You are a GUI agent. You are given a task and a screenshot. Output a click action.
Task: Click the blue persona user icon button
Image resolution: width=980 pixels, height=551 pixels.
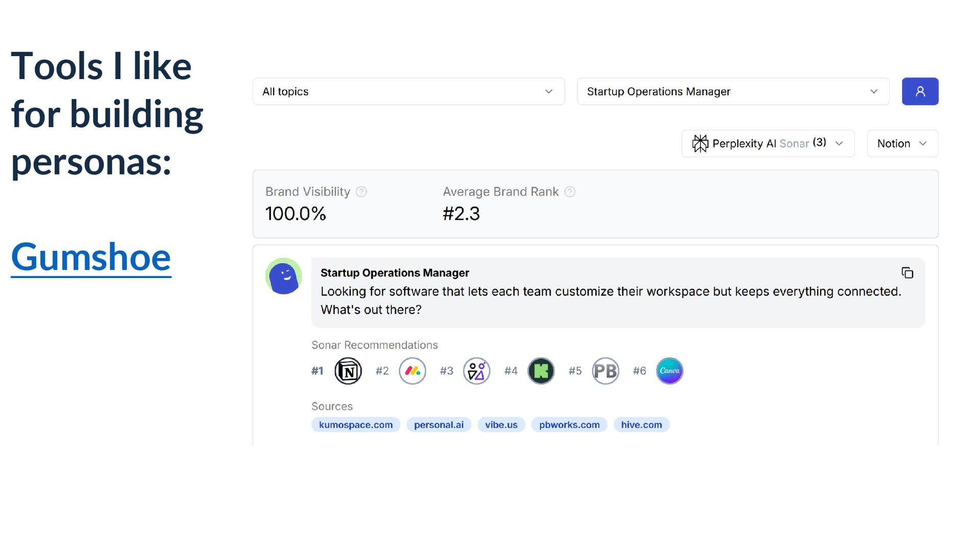[920, 91]
